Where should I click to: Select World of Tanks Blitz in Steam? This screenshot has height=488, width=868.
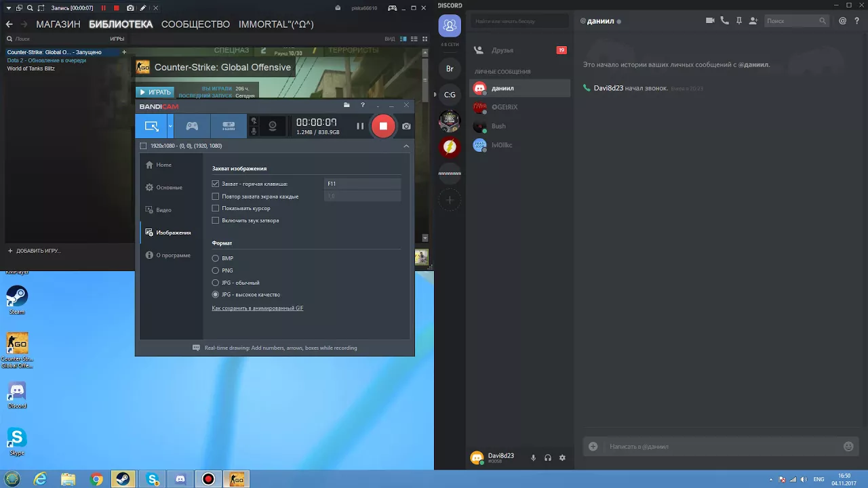point(31,68)
